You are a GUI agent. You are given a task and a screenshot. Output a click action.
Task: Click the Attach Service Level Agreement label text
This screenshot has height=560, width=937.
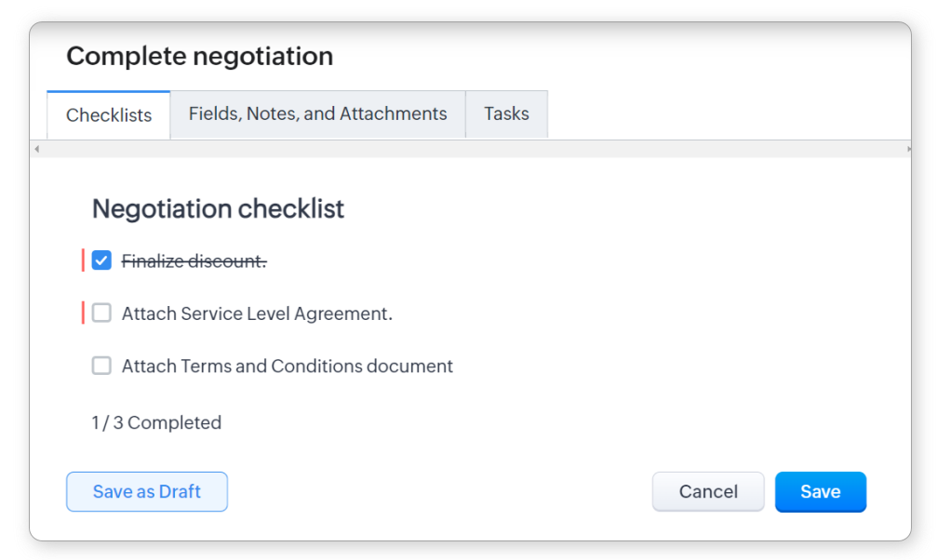click(x=257, y=313)
